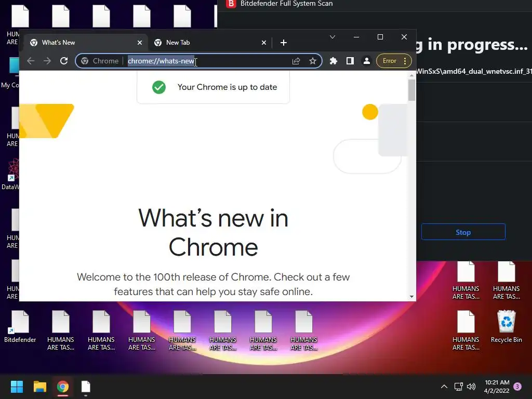532x399 pixels.
Task: Bookmark this page with the star icon
Action: [x=313, y=61]
